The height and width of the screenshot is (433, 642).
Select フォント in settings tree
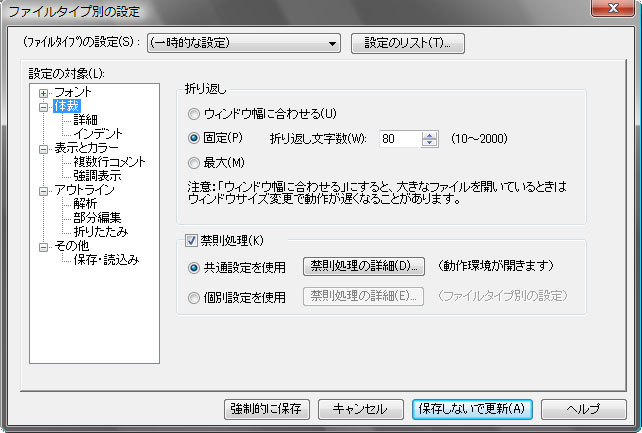72,92
